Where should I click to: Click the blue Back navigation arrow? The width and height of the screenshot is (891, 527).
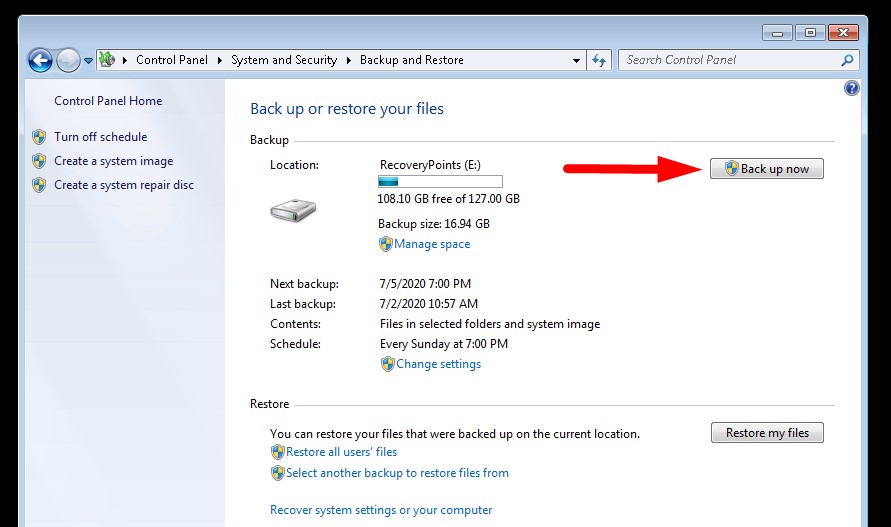(41, 60)
